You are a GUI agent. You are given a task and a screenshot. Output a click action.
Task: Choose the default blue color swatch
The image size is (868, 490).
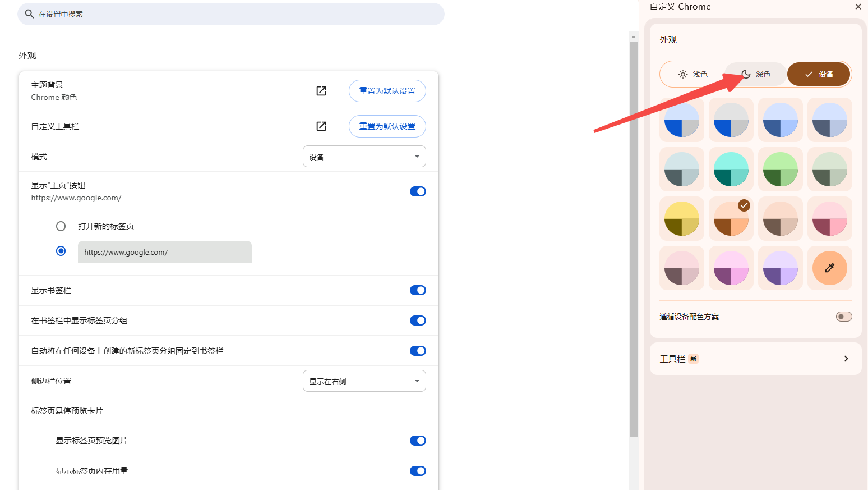(x=682, y=120)
